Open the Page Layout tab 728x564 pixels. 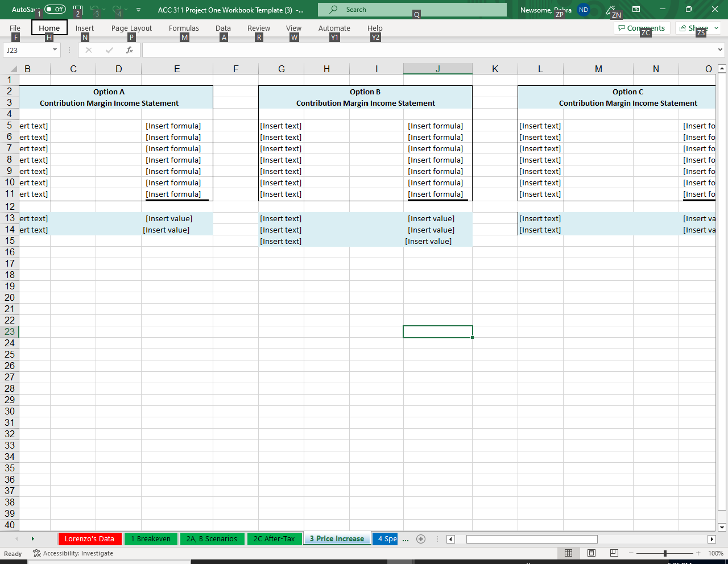click(131, 28)
